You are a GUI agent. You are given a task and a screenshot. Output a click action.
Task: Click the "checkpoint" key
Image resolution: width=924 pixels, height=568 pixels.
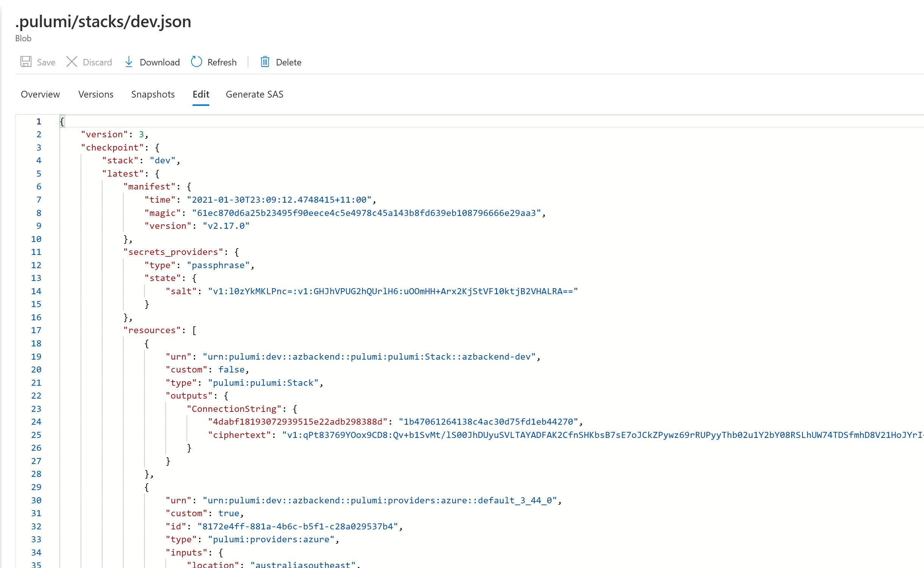pyautogui.click(x=112, y=147)
